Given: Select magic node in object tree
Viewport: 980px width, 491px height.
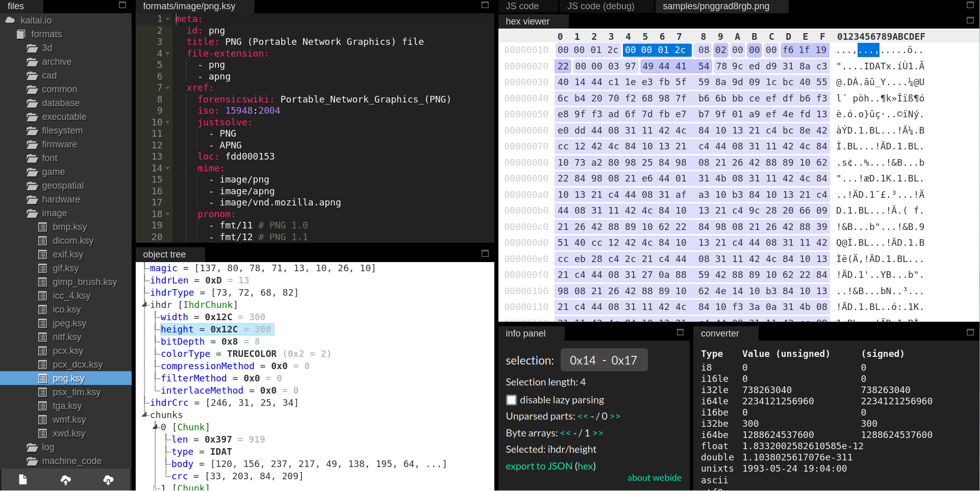Looking at the screenshot, I should [263, 268].
